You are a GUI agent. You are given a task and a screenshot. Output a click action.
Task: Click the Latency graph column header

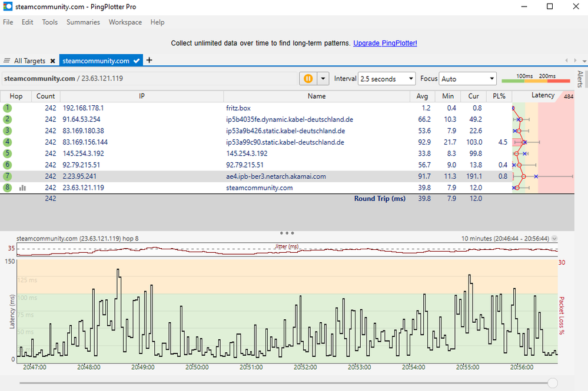point(543,95)
